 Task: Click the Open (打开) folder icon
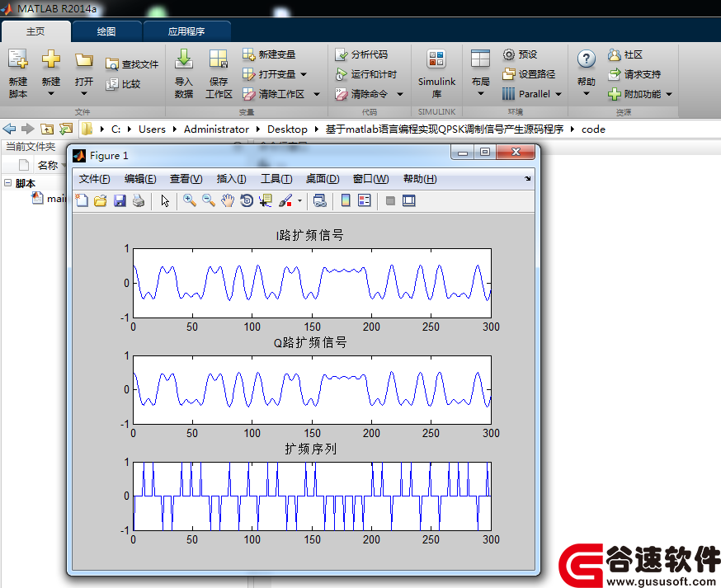click(x=83, y=59)
